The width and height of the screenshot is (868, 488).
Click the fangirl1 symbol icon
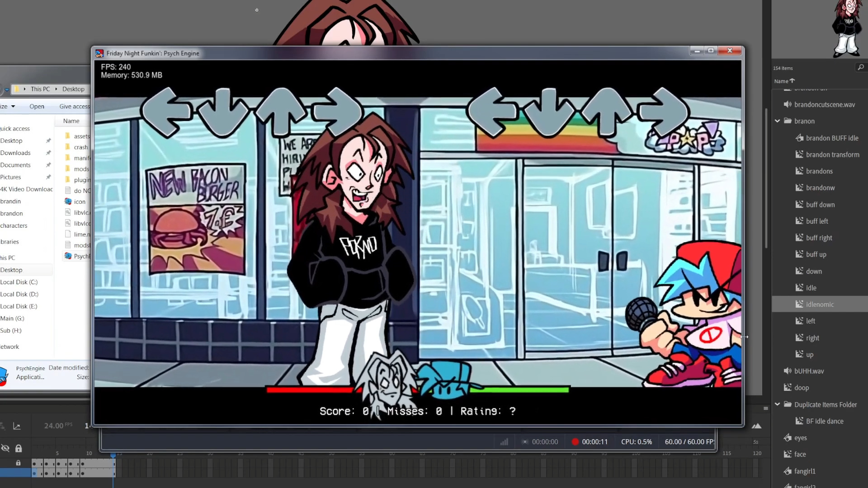point(788,471)
